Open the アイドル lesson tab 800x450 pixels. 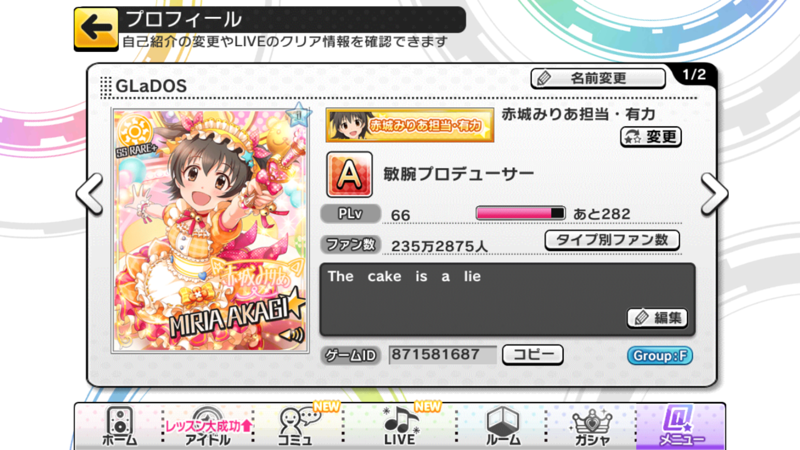point(208,427)
